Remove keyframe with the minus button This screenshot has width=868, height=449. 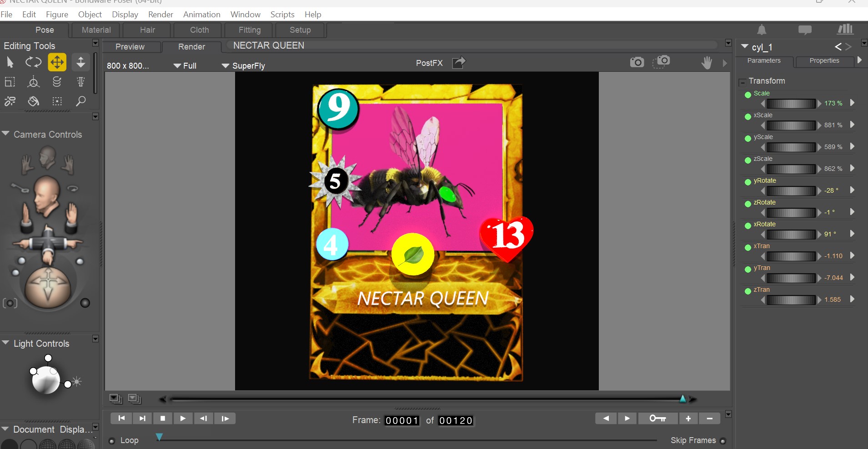tap(709, 419)
